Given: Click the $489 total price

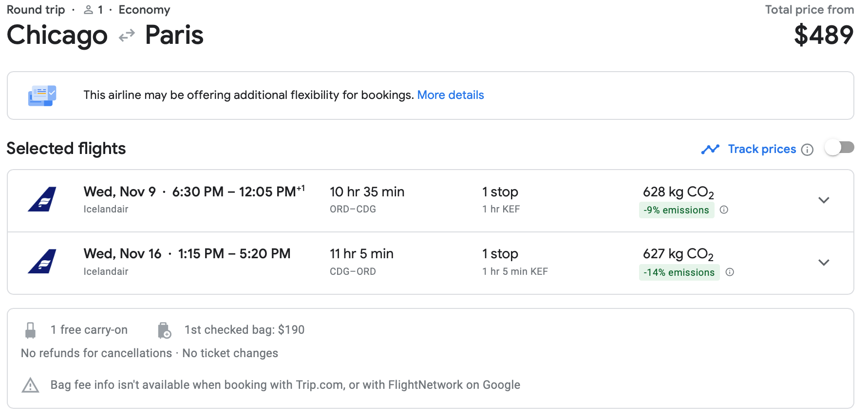Looking at the screenshot, I should [x=823, y=35].
